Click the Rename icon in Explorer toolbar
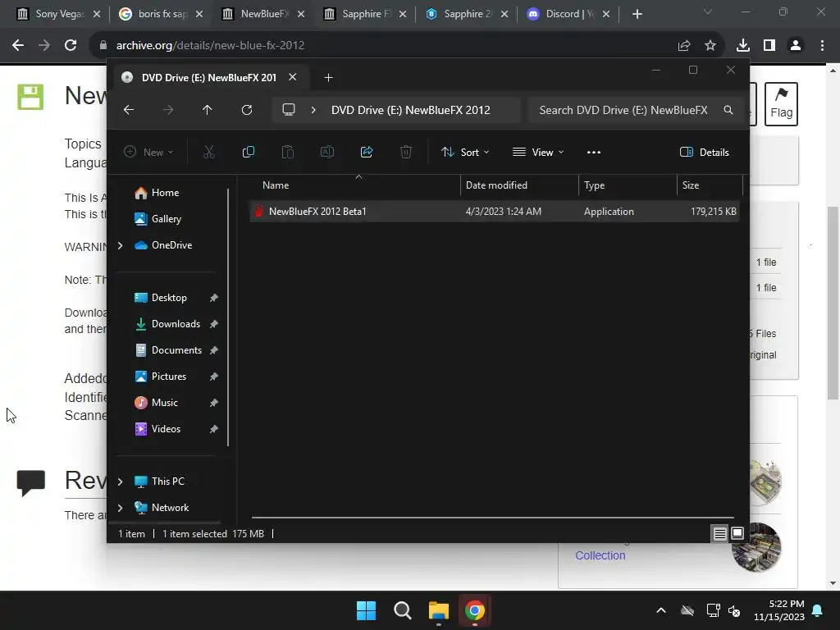The width and height of the screenshot is (840, 630). [327, 152]
